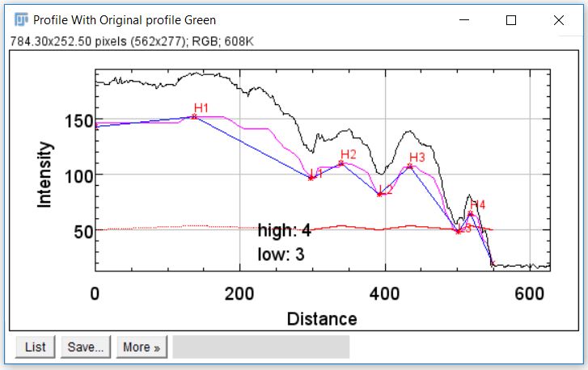
Task: Click the List button
Action: tap(36, 347)
